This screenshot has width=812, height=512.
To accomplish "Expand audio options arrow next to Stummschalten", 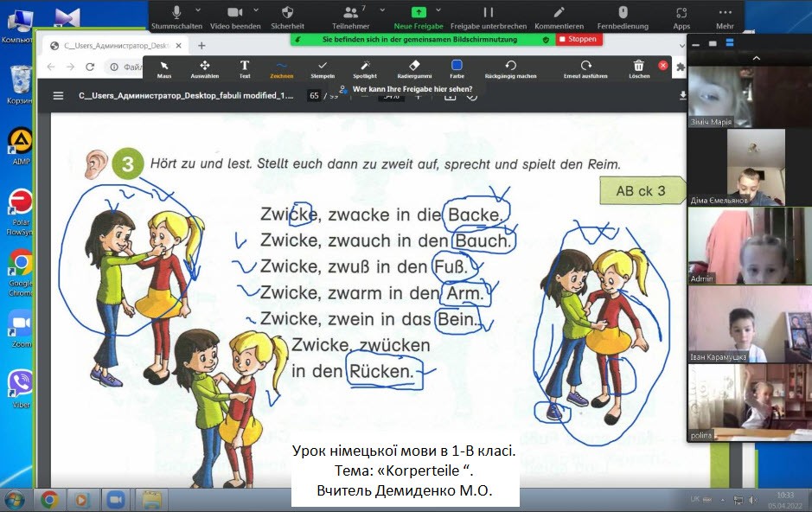I will [x=198, y=11].
